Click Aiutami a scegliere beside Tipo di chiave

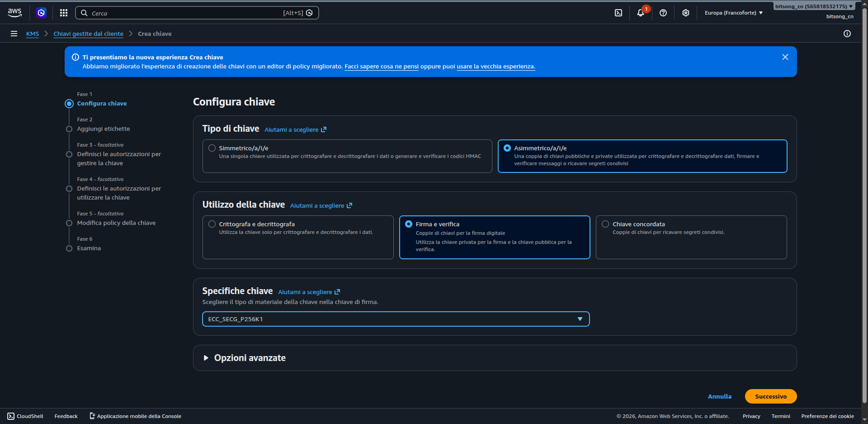click(296, 129)
